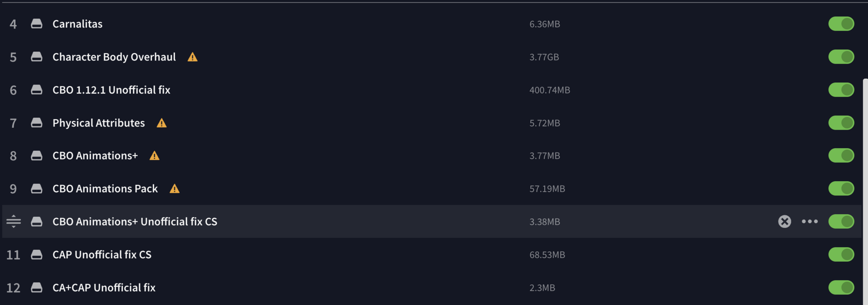Click the CBO Animations Pack warning icon
868x305 pixels.
175,189
